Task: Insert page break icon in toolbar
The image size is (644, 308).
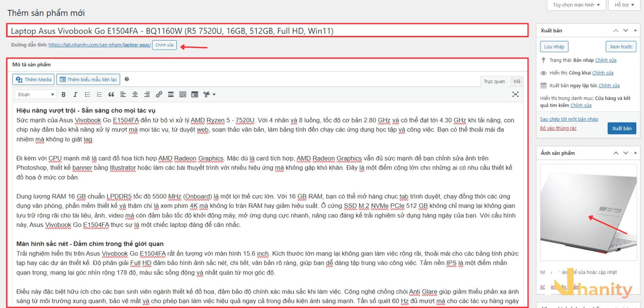Action: tap(195, 95)
